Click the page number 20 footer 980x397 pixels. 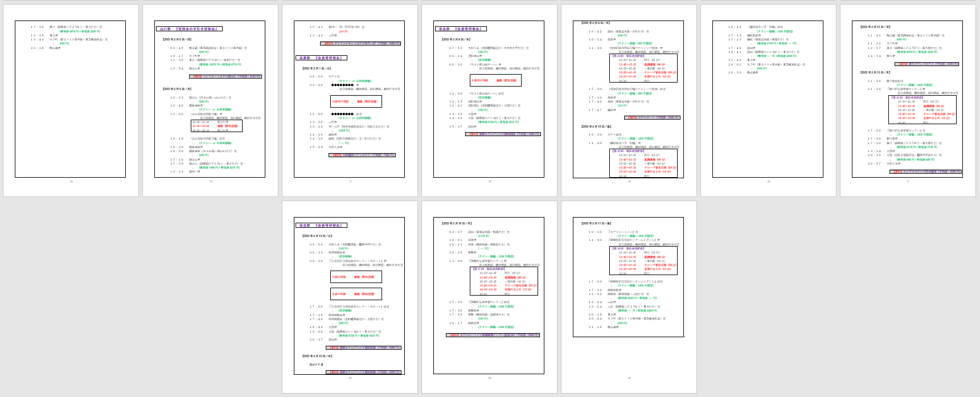[768, 182]
